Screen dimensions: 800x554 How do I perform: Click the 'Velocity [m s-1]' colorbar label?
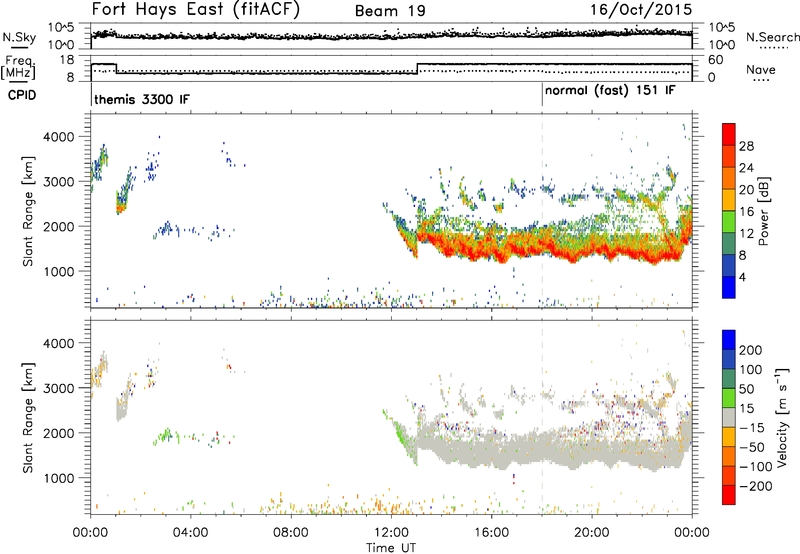(x=782, y=418)
